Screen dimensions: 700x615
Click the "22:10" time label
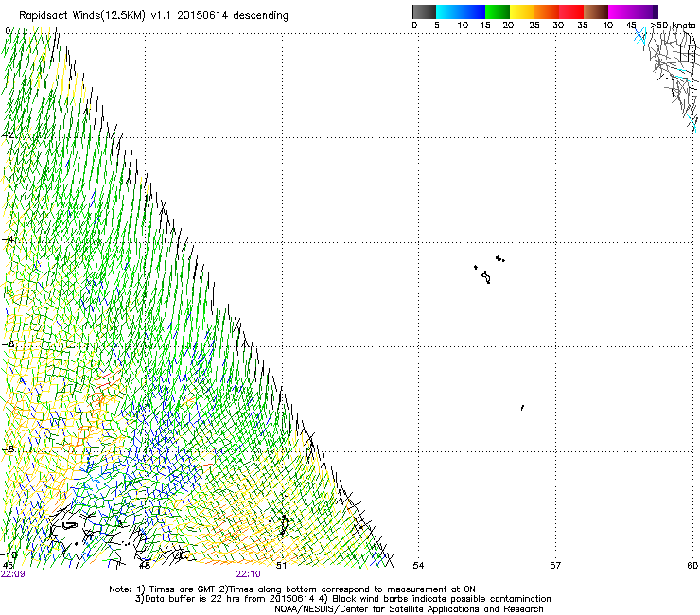[x=248, y=574]
